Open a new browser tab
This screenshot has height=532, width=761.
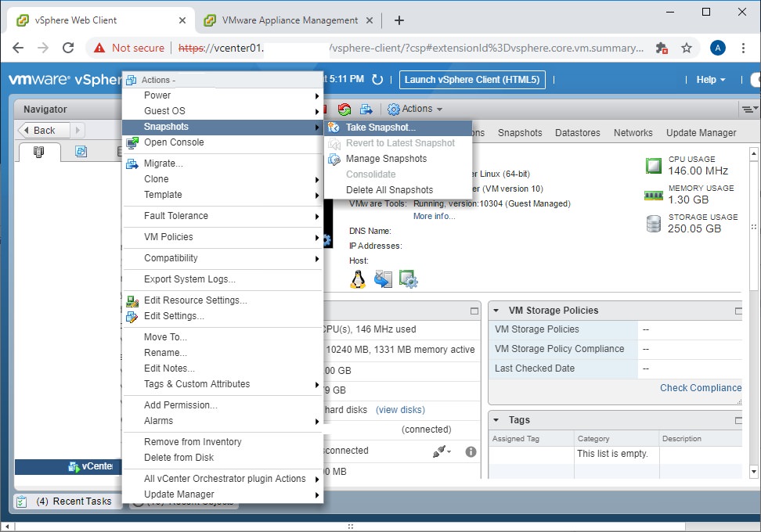399,20
